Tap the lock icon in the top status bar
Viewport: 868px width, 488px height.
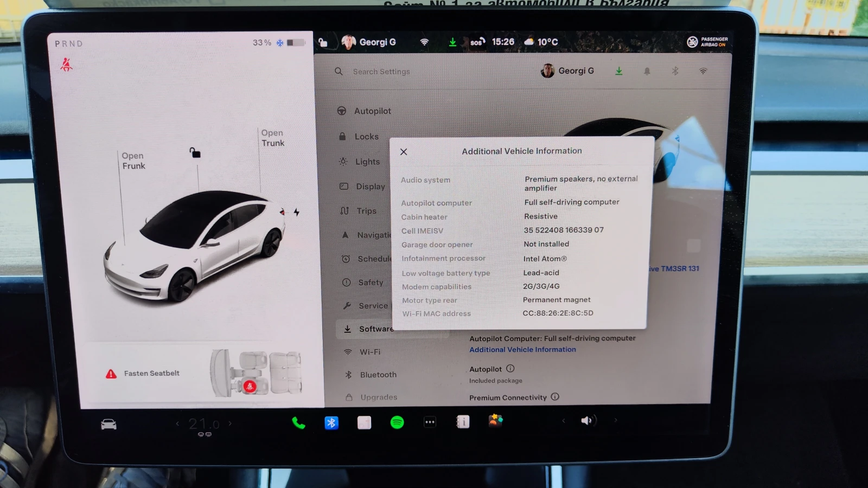(323, 42)
